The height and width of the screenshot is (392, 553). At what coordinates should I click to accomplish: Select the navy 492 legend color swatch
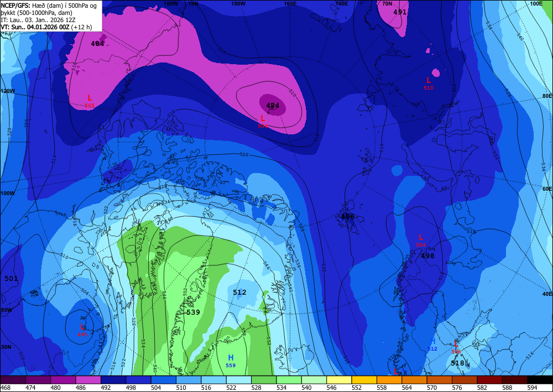pyautogui.click(x=113, y=380)
